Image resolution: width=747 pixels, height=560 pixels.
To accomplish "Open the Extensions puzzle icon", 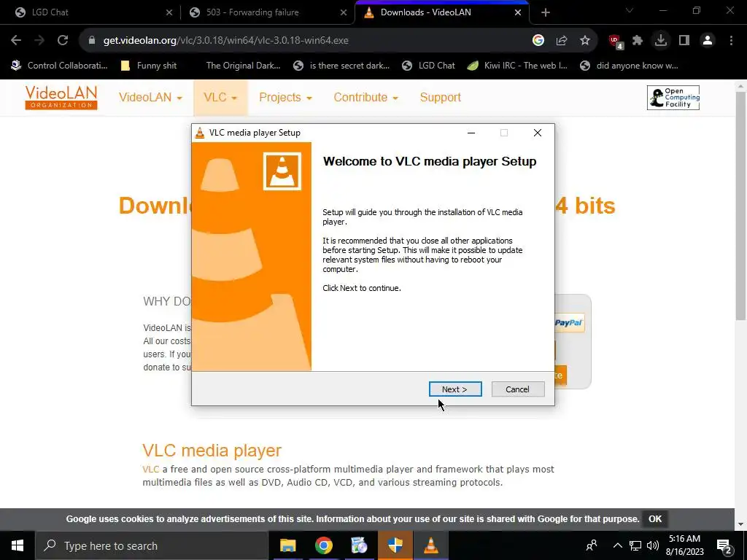I will pyautogui.click(x=638, y=41).
